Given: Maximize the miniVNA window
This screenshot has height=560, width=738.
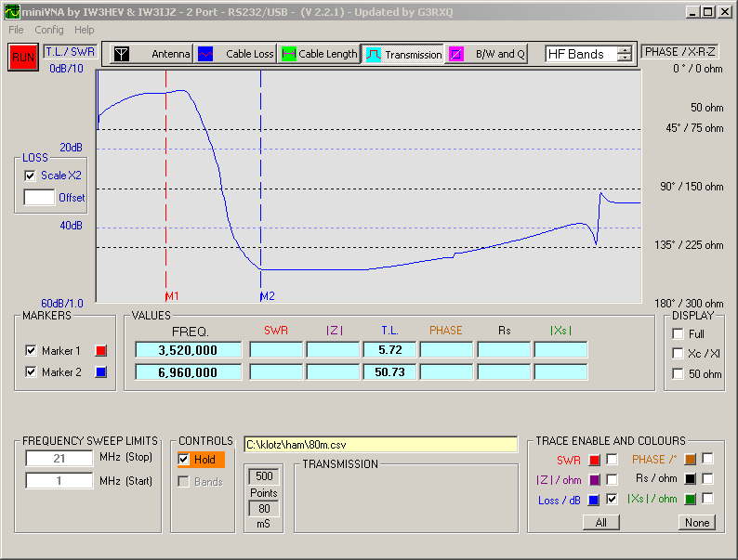Looking at the screenshot, I should (x=707, y=12).
